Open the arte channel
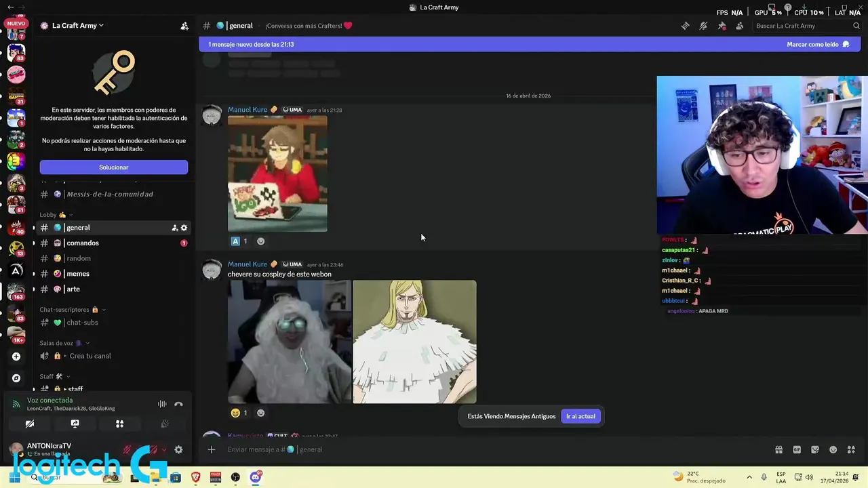Screen dimensions: 868x488 [x=114, y=289]
